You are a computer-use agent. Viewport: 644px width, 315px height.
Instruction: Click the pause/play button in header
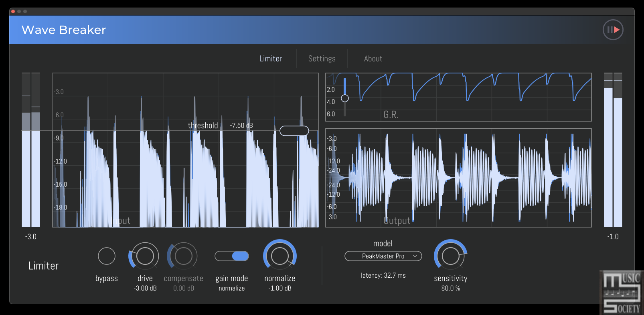(x=613, y=30)
